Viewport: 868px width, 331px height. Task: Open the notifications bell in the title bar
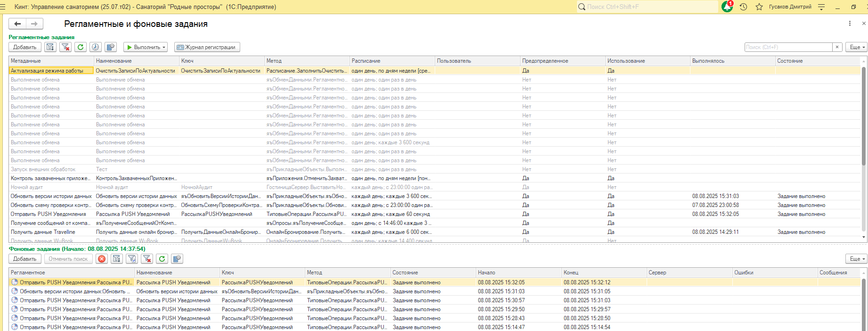pyautogui.click(x=727, y=7)
